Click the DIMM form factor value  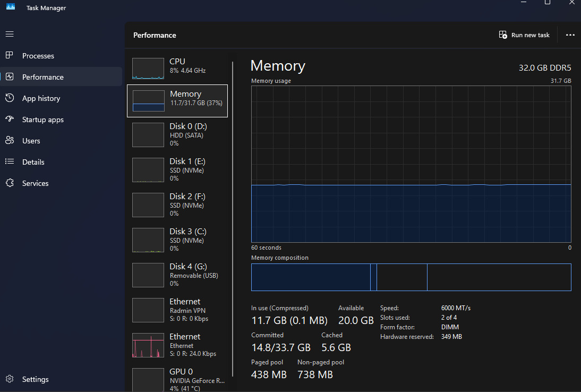pyautogui.click(x=450, y=327)
